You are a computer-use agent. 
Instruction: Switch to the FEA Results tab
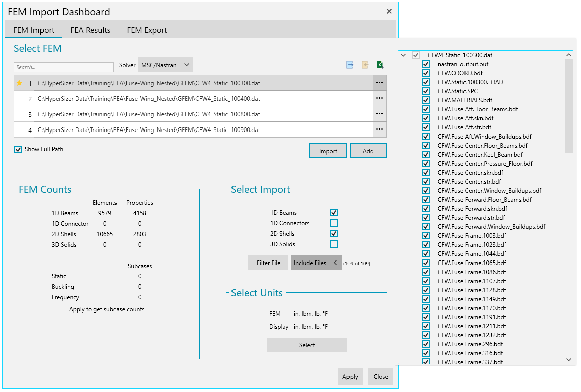pyautogui.click(x=90, y=30)
